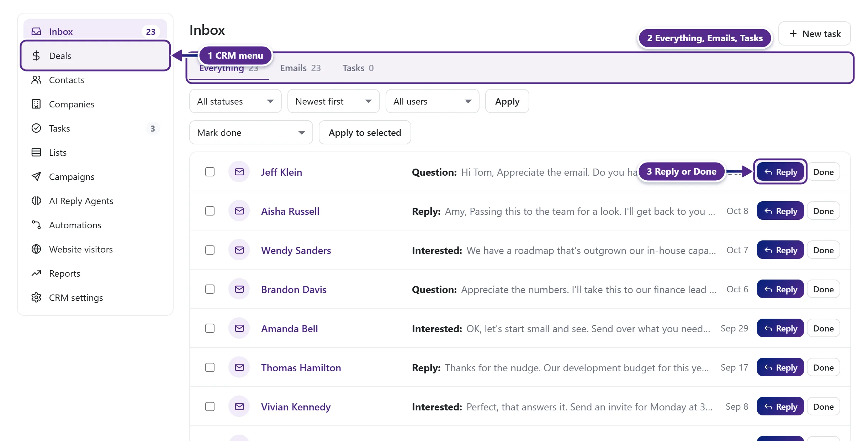
Task: Open the Campaigns paper plane icon
Action: pos(36,176)
